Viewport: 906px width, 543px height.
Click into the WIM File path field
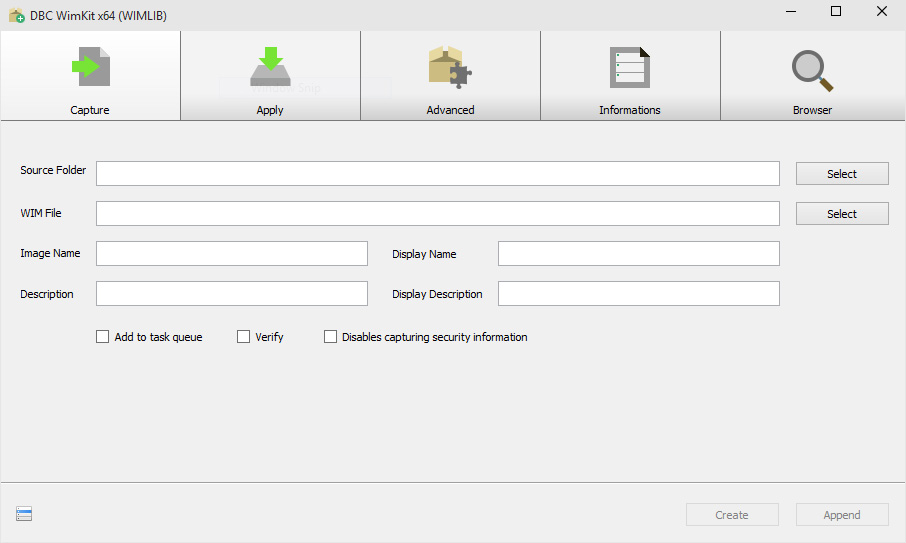coord(438,214)
